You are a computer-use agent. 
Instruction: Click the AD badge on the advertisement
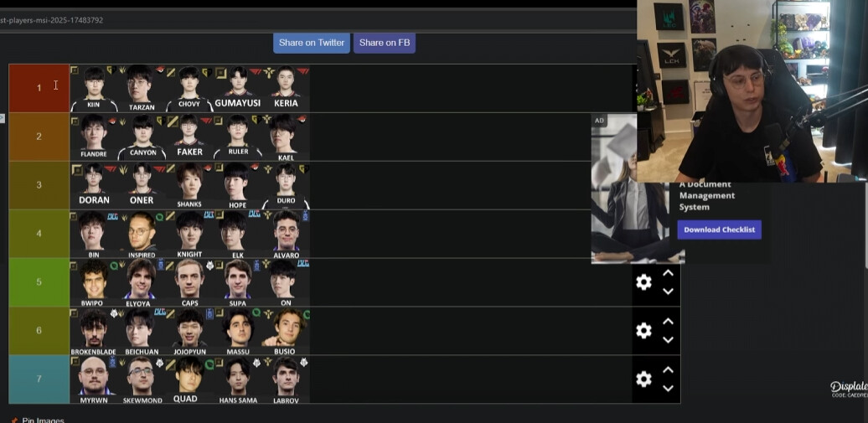click(x=599, y=121)
